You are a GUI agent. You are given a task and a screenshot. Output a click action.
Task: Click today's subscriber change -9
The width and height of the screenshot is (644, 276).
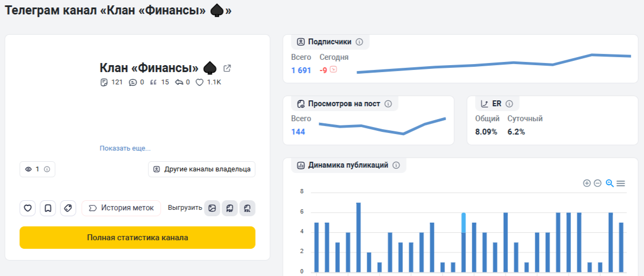(x=323, y=70)
